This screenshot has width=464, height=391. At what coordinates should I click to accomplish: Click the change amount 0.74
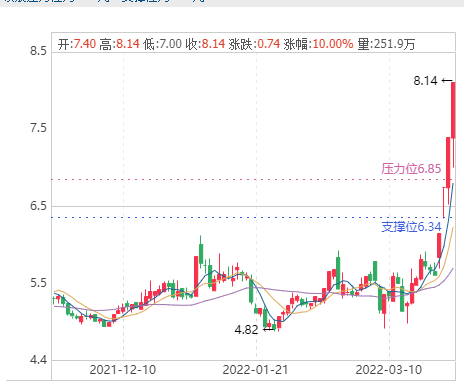pyautogui.click(x=269, y=44)
